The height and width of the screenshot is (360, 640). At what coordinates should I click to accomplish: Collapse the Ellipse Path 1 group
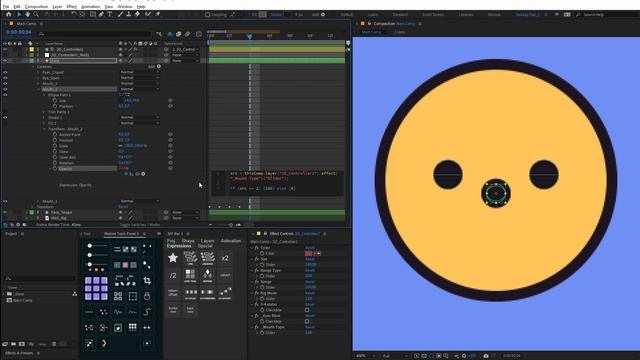point(44,95)
